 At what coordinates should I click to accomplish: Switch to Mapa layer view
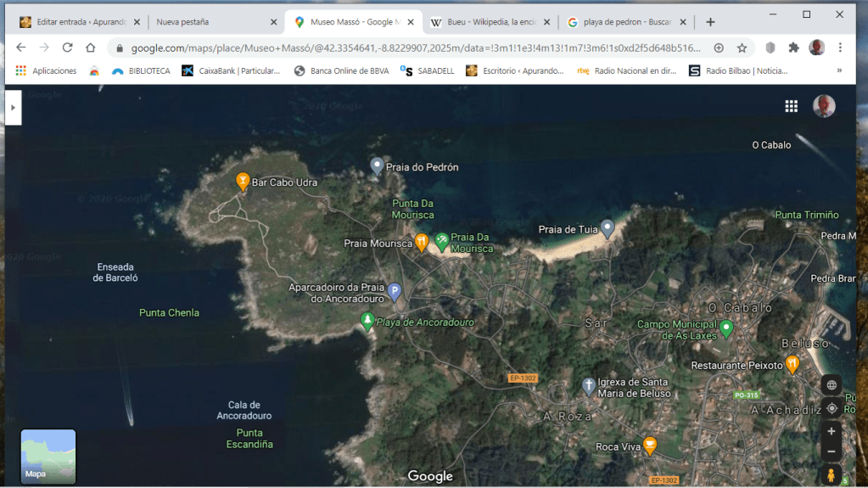tap(48, 457)
